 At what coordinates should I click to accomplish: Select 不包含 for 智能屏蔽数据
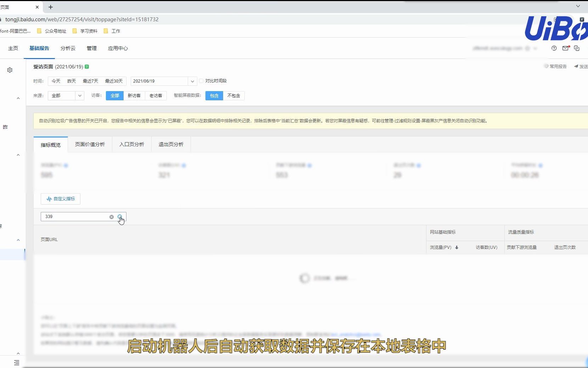[234, 96]
